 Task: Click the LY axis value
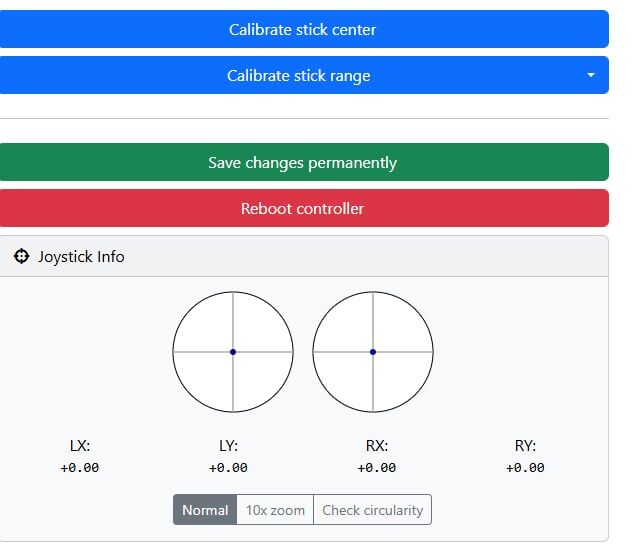pos(228,468)
